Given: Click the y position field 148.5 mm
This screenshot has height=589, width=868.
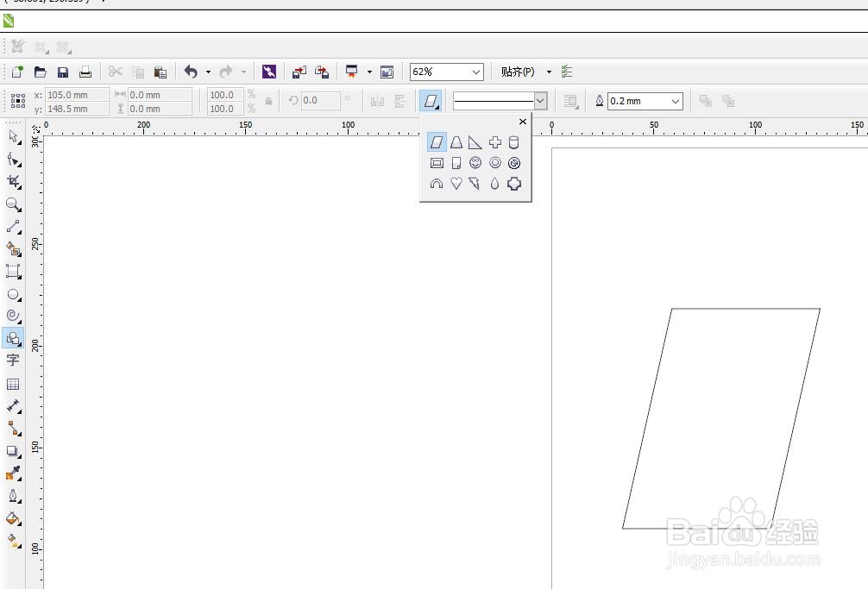Looking at the screenshot, I should point(77,109).
